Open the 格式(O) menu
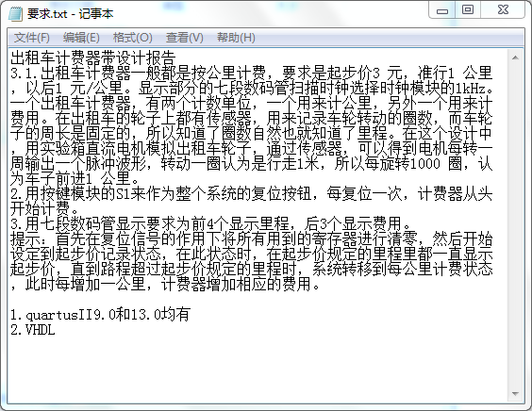This screenshot has height=411, width=532. click(132, 38)
